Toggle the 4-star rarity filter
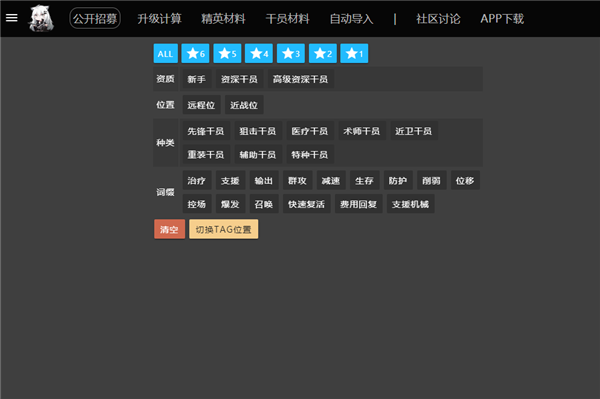Image resolution: width=600 pixels, height=399 pixels. pyautogui.click(x=259, y=54)
